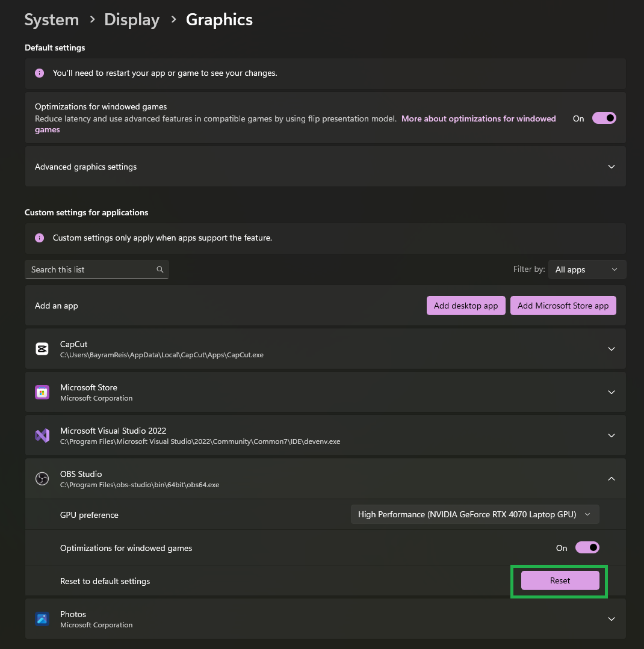644x649 pixels.
Task: Expand Advanced graphics settings
Action: pyautogui.click(x=611, y=167)
